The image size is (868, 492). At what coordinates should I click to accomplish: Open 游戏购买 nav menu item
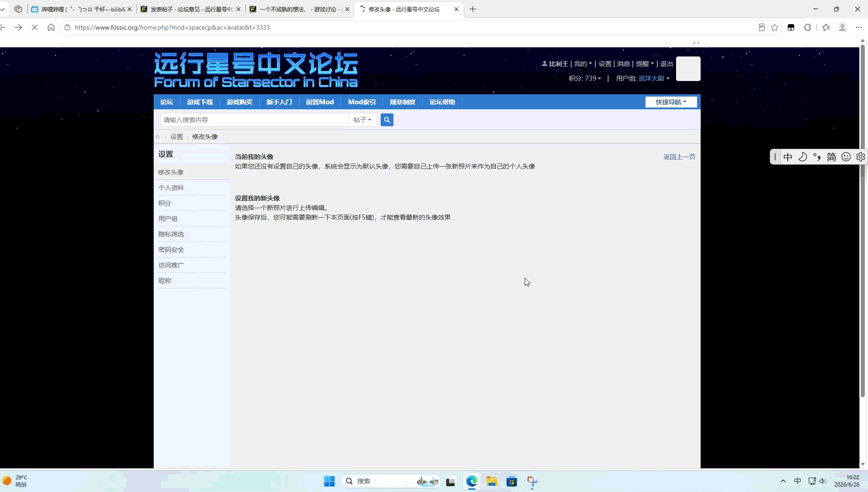pyautogui.click(x=239, y=102)
